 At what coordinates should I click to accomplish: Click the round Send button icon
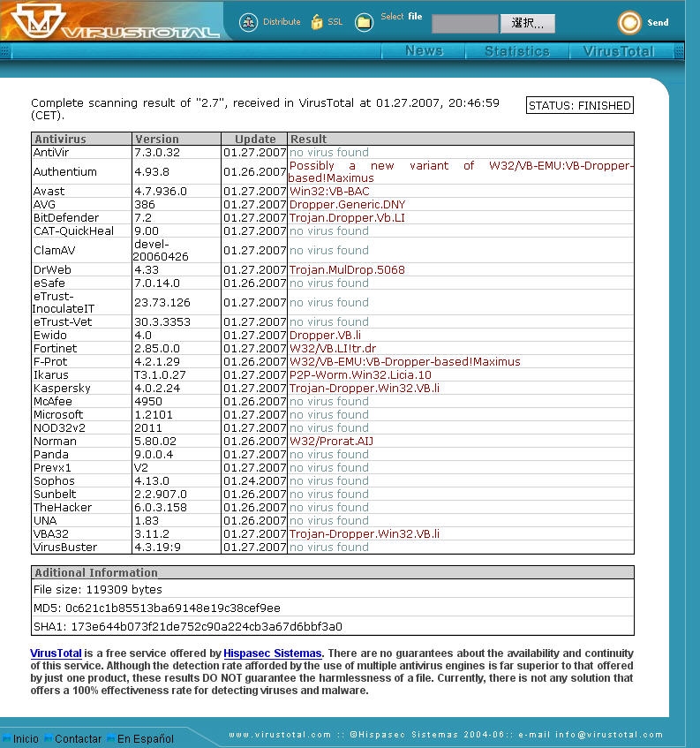[x=629, y=22]
